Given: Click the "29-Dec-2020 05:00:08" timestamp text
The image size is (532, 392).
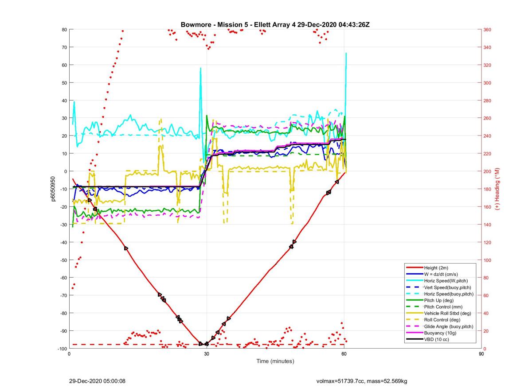Looking at the screenshot, I should pos(97,381).
